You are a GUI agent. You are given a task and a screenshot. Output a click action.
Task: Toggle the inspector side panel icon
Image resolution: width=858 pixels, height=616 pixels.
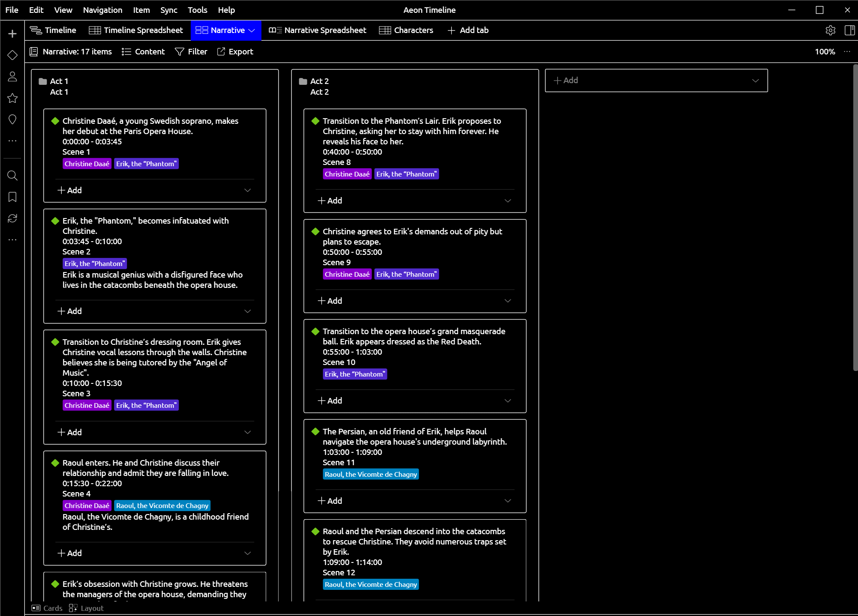(849, 30)
